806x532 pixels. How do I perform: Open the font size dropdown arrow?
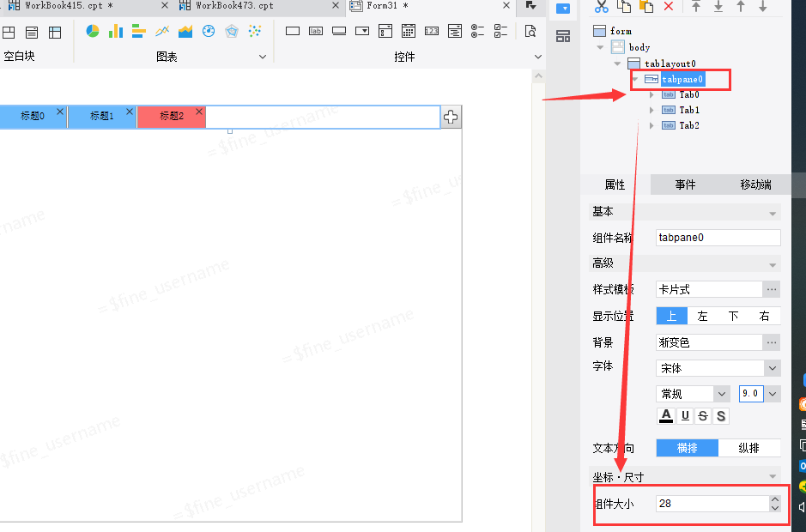point(773,394)
